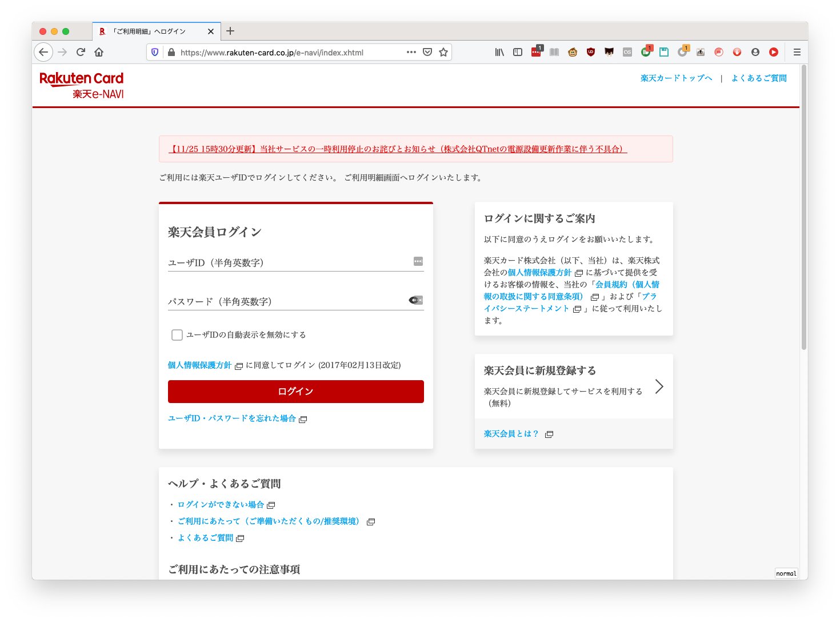Check ユーザIDの自動表示を無効にする checkbox
Viewport: 840px width, 622px height.
pyautogui.click(x=177, y=335)
